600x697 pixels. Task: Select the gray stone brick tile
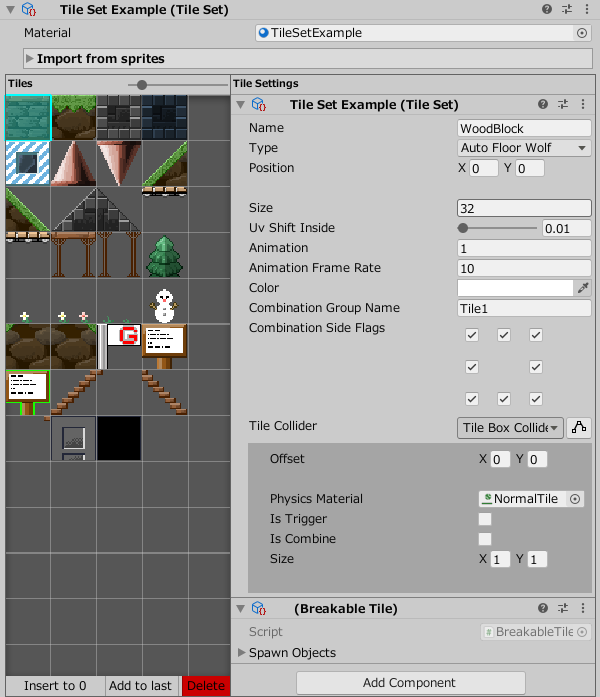[x=119, y=118]
